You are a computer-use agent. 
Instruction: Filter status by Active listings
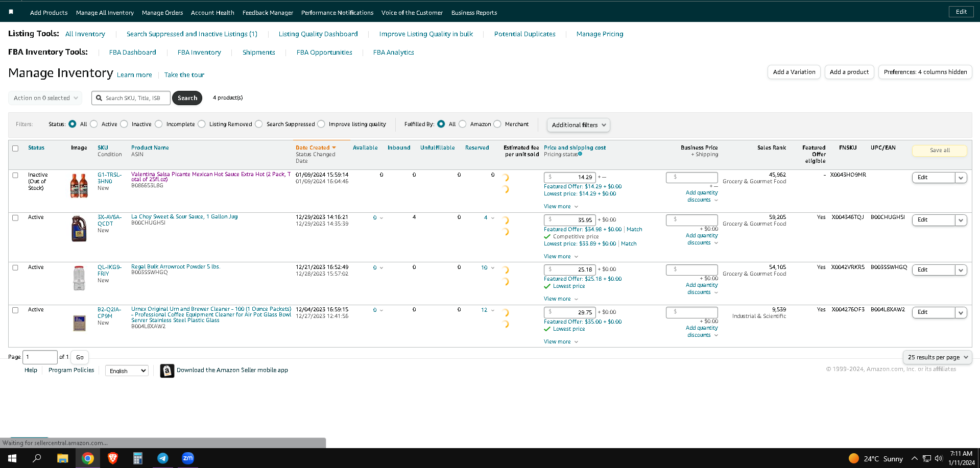pos(94,124)
